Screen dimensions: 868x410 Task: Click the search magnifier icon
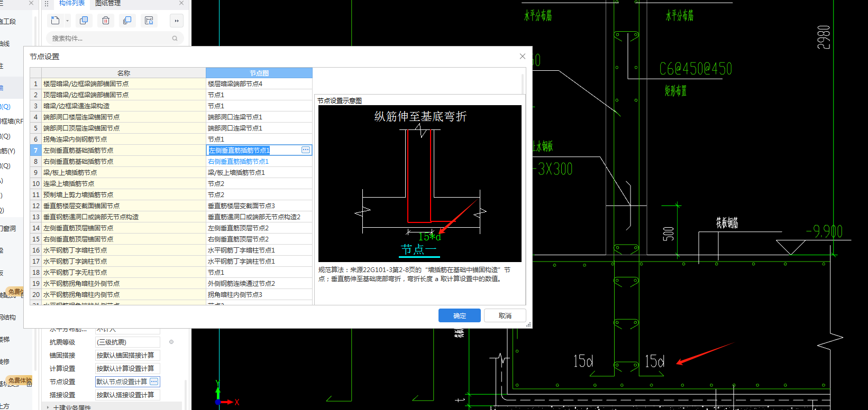[175, 38]
